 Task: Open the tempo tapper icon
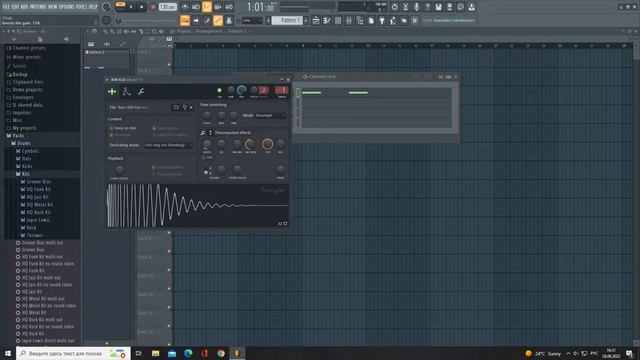tap(393, 20)
